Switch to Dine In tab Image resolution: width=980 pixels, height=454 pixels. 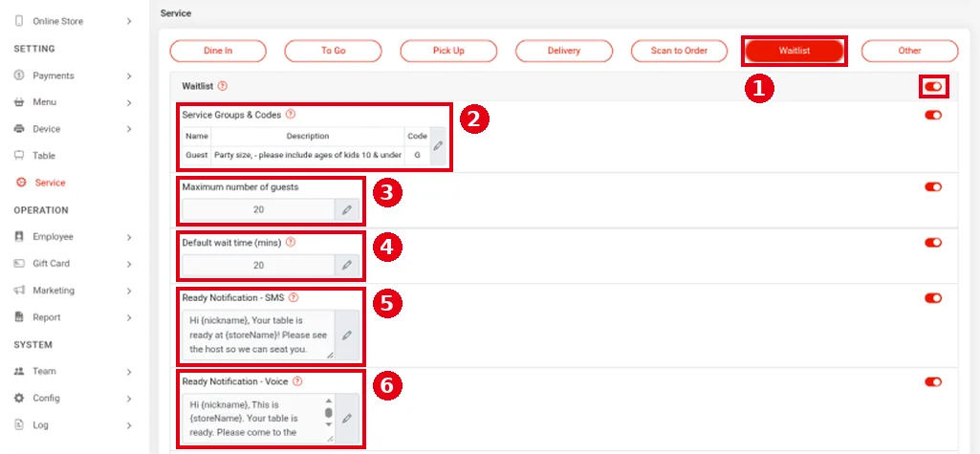(218, 51)
